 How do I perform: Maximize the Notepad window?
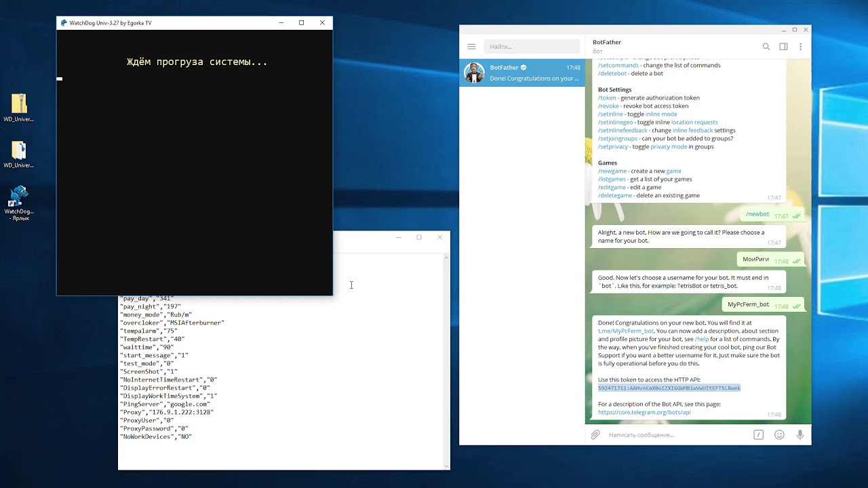[x=419, y=237]
